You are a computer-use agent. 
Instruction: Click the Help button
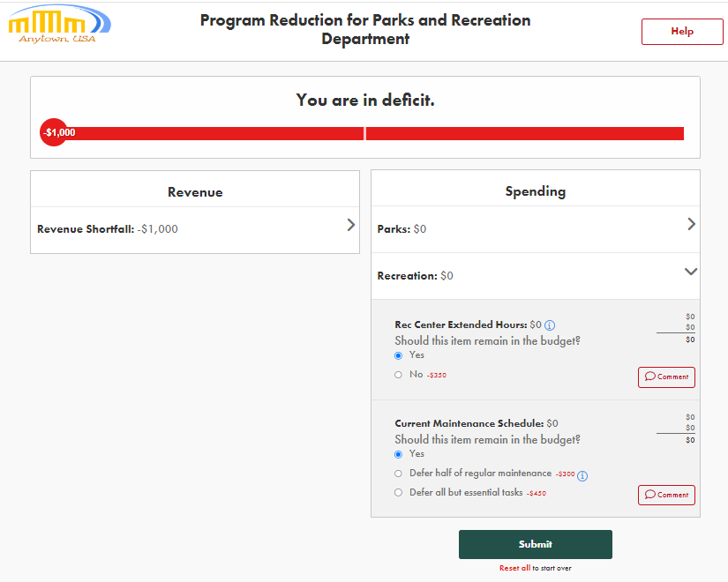(x=682, y=32)
